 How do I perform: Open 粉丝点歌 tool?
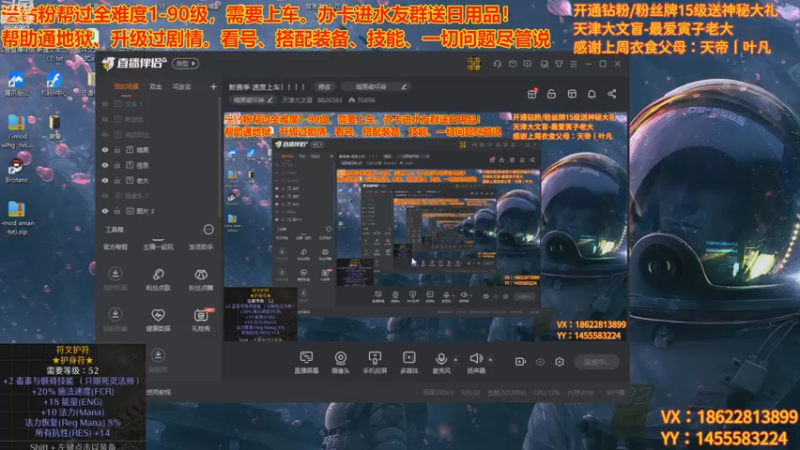(x=158, y=279)
